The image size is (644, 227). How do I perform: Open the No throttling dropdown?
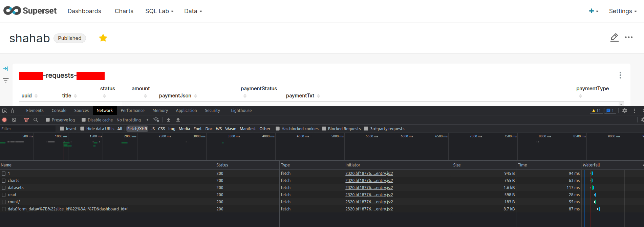pyautogui.click(x=133, y=120)
